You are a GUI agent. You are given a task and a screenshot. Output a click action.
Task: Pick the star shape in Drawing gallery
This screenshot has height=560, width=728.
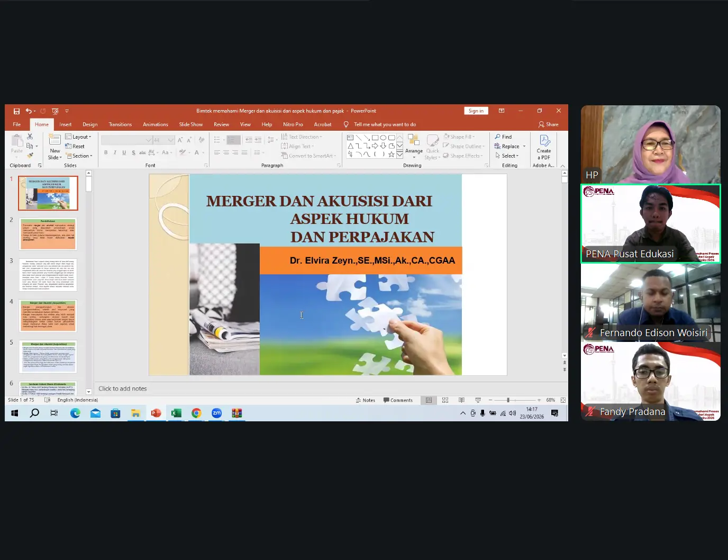tap(392, 155)
